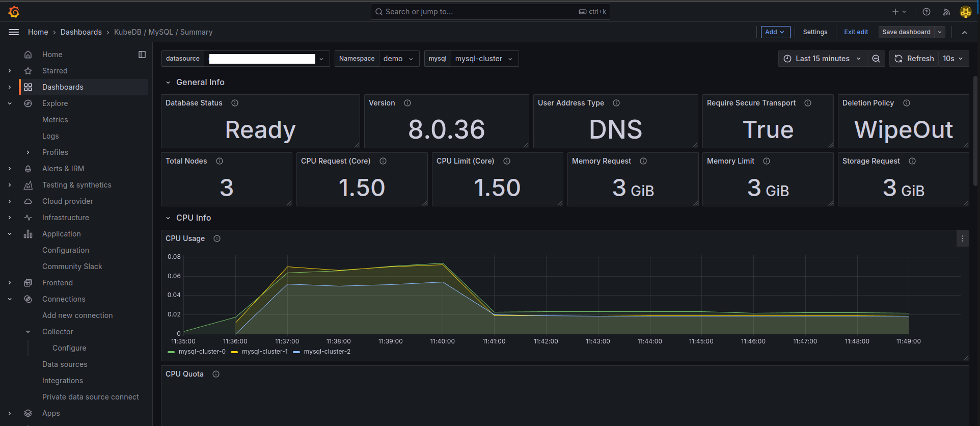The height and width of the screenshot is (426, 980).
Task: Open the user profile avatar
Action: [966, 12]
